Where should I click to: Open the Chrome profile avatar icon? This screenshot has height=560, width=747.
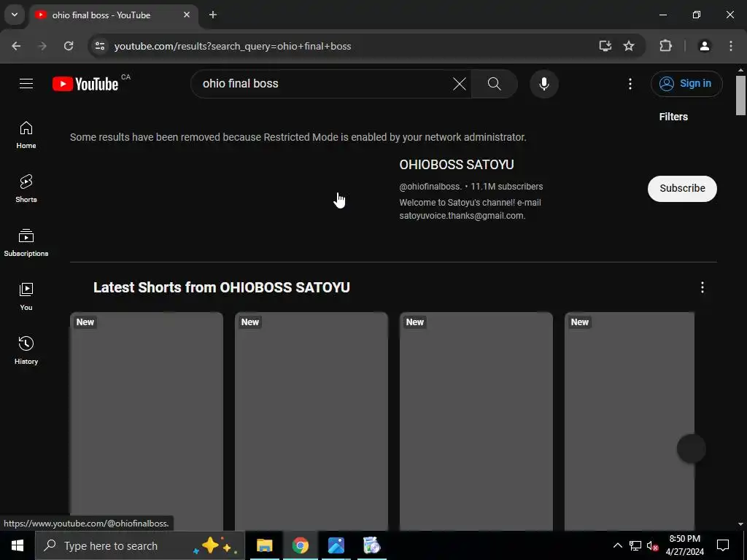coord(704,46)
